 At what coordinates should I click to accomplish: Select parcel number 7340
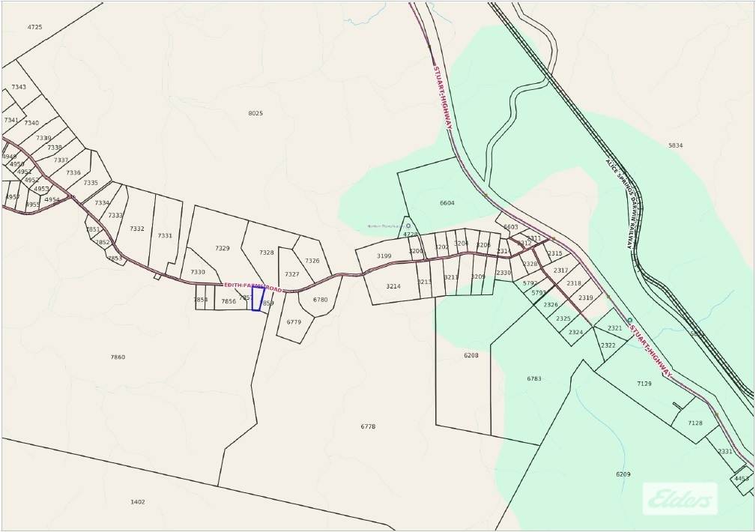click(x=31, y=123)
